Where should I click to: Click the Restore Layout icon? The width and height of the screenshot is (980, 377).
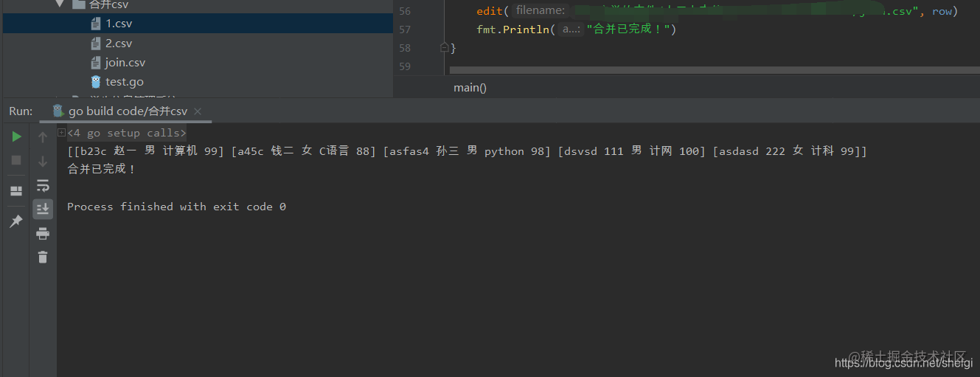pos(16,191)
